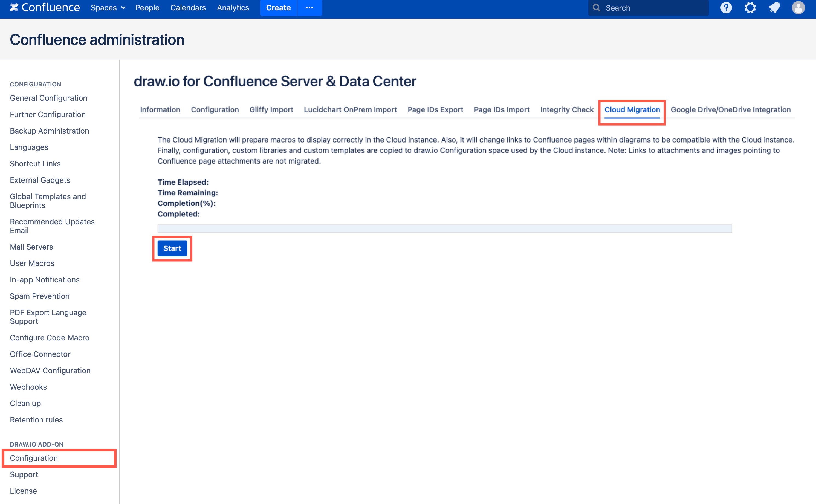Open the User Macros page
Image resolution: width=816 pixels, height=504 pixels.
[x=32, y=263]
